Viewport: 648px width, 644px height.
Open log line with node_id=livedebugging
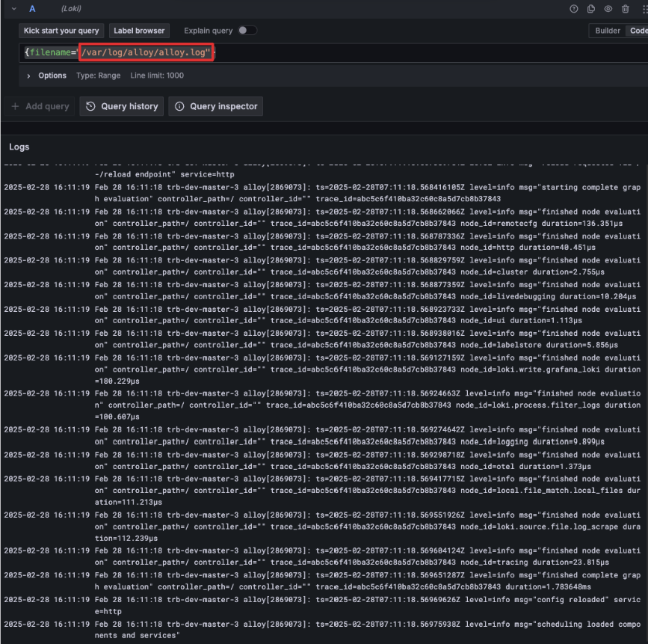(x=322, y=290)
